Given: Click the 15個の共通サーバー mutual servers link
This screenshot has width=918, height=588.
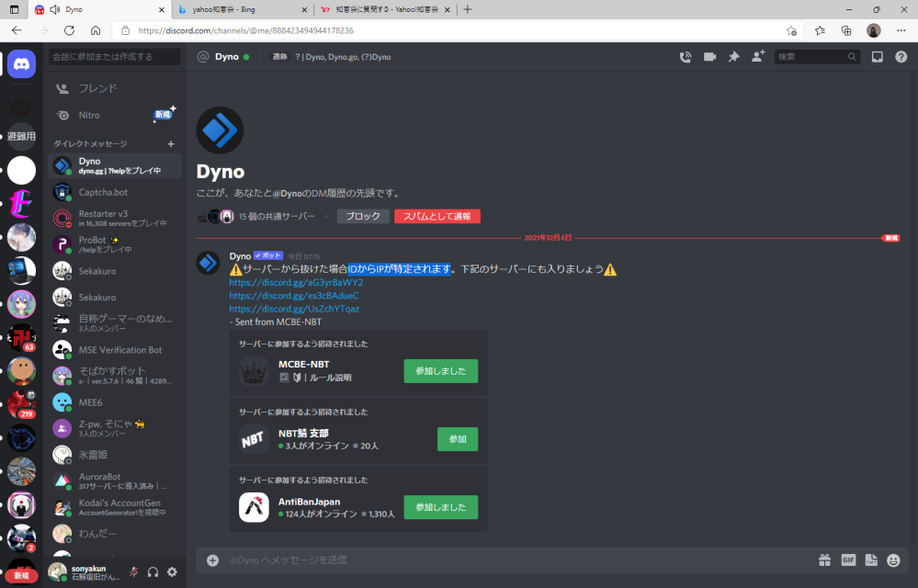Looking at the screenshot, I should click(277, 217).
